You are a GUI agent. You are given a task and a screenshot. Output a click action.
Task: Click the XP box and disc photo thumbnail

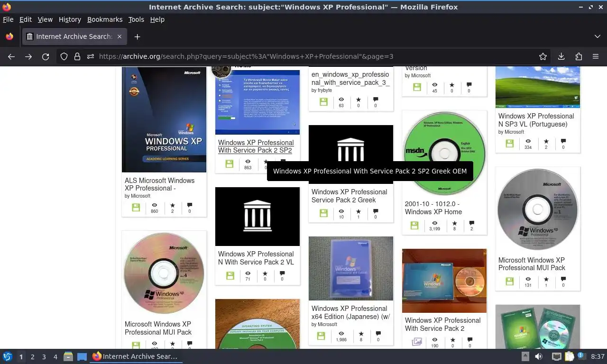click(444, 281)
